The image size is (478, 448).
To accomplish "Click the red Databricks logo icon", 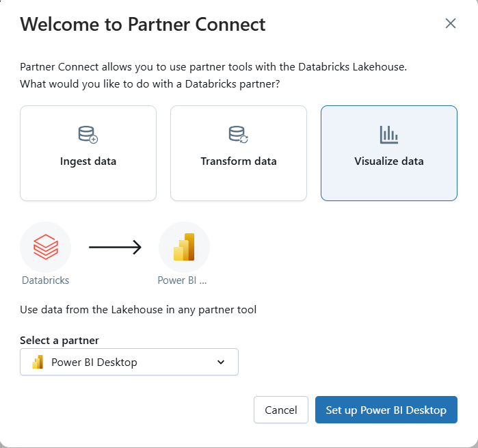I will pyautogui.click(x=46, y=246).
